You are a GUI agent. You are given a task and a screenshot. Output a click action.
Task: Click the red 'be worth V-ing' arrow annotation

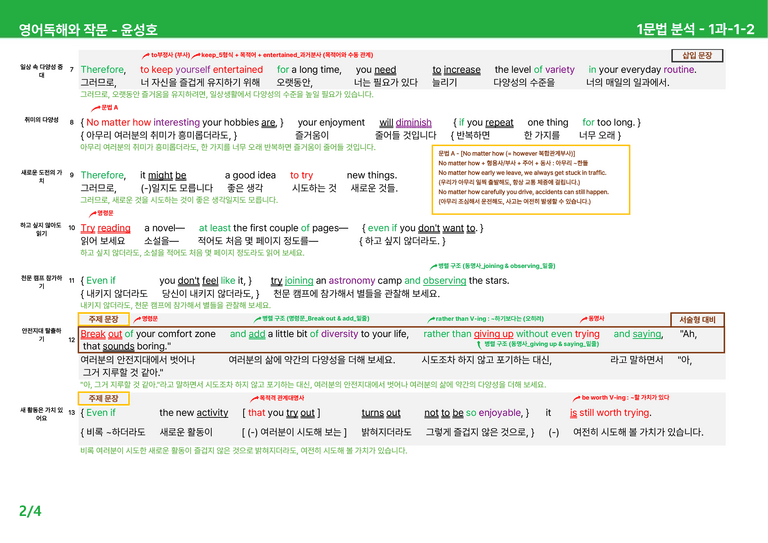pos(576,398)
